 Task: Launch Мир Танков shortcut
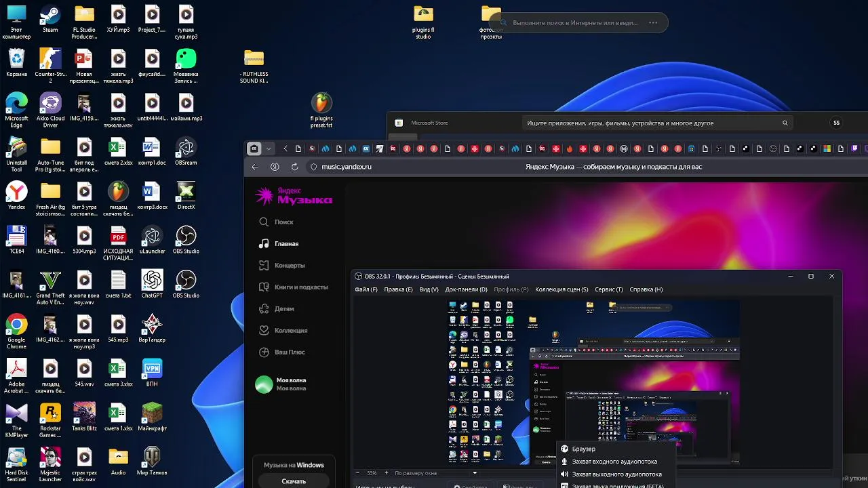click(152, 461)
